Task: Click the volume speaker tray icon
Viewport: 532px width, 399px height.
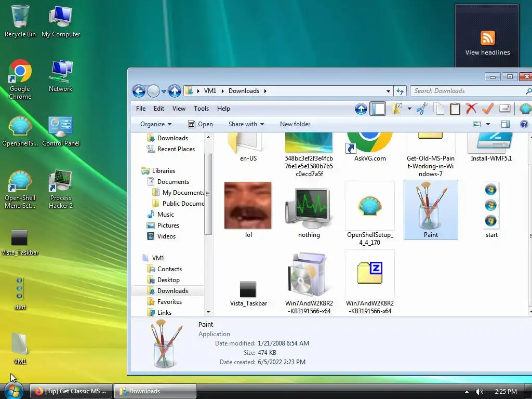Action: point(480,392)
